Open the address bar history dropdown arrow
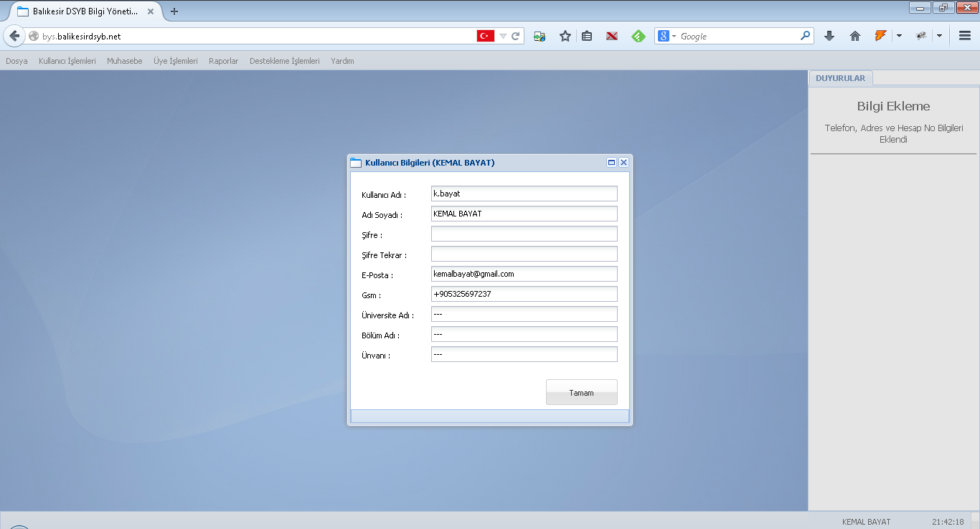Viewport: 980px width, 529px height. tap(503, 36)
